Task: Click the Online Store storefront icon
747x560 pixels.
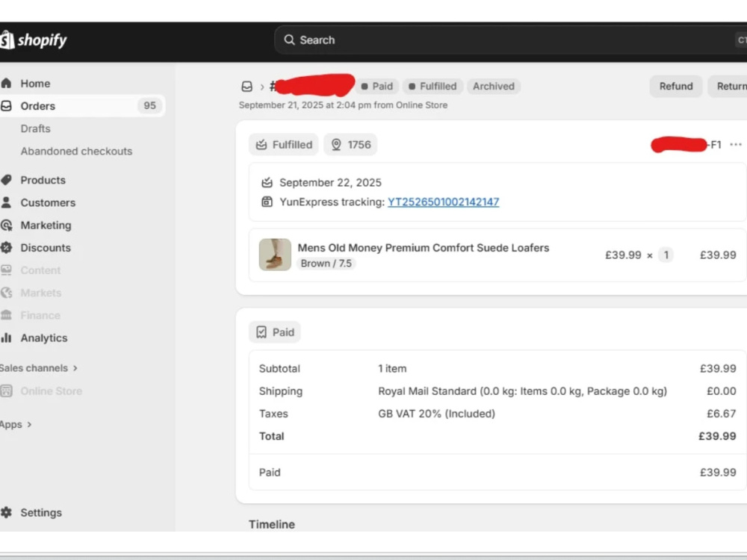Action: point(6,391)
